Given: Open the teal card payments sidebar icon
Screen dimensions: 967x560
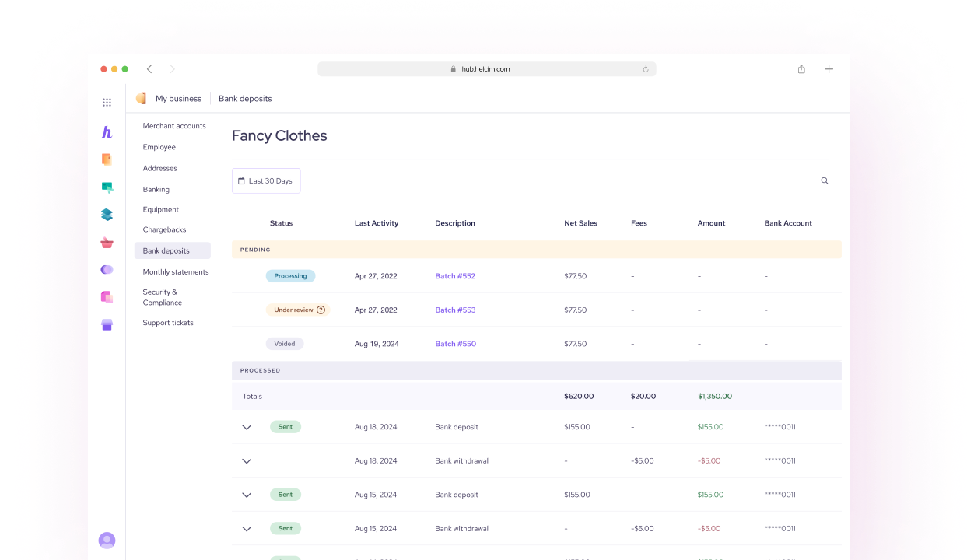Looking at the screenshot, I should (x=107, y=187).
